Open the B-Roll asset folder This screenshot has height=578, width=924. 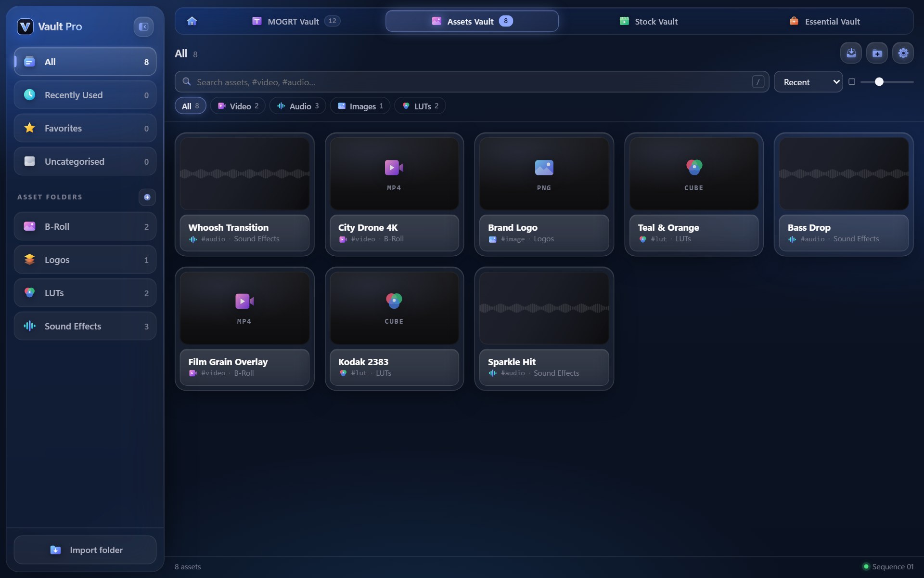pyautogui.click(x=85, y=226)
